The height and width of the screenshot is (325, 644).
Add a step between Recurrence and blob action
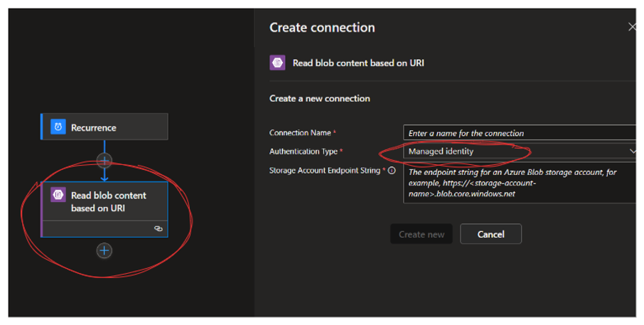point(104,160)
